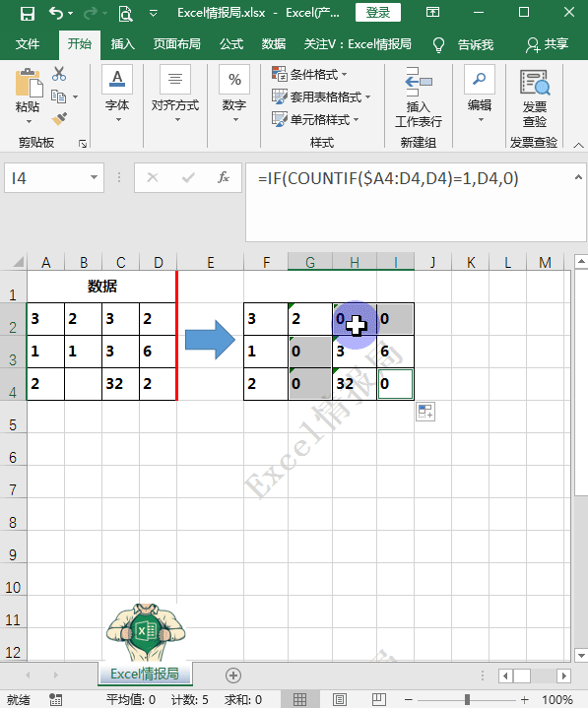588x708 pixels.
Task: Open 条件格式 conditional formatting menu
Action: tap(310, 74)
